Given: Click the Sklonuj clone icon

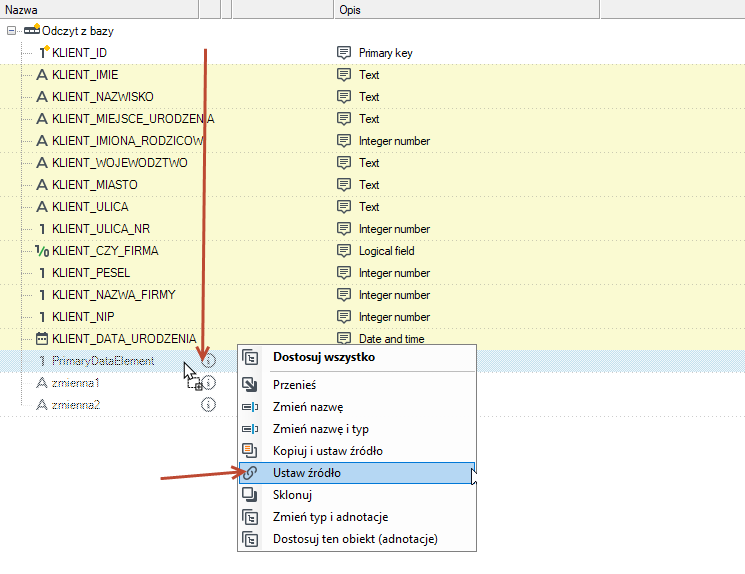Looking at the screenshot, I should tap(250, 495).
